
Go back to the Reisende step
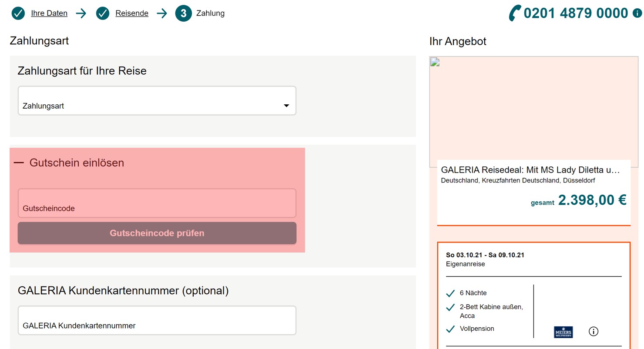click(132, 13)
